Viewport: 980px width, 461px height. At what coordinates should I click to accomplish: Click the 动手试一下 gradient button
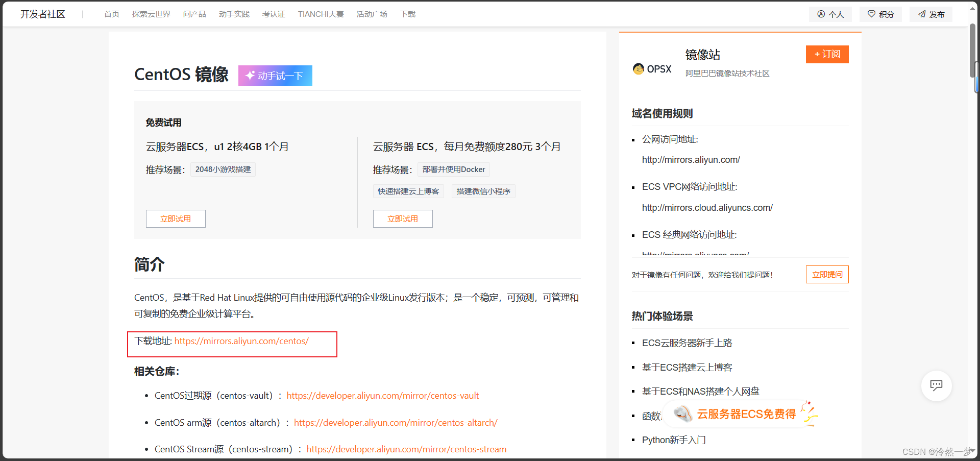click(275, 76)
